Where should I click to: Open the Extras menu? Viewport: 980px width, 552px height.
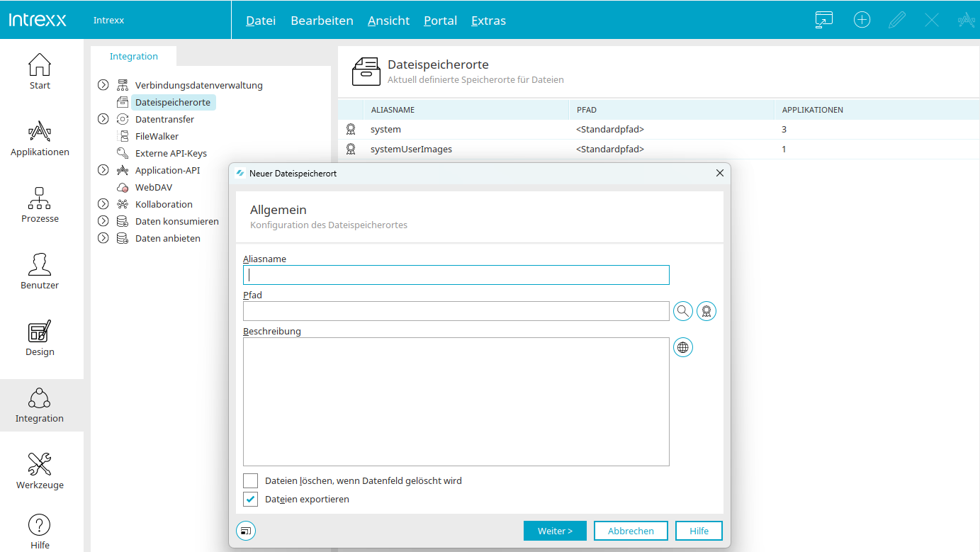point(488,21)
